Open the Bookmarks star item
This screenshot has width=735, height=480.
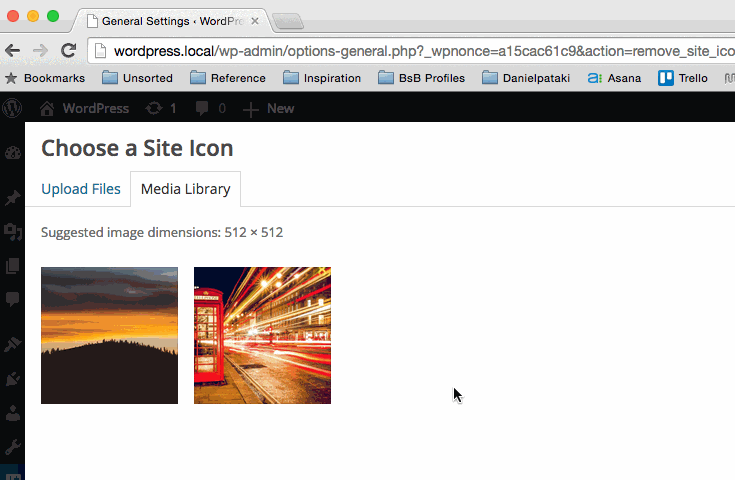[45, 78]
